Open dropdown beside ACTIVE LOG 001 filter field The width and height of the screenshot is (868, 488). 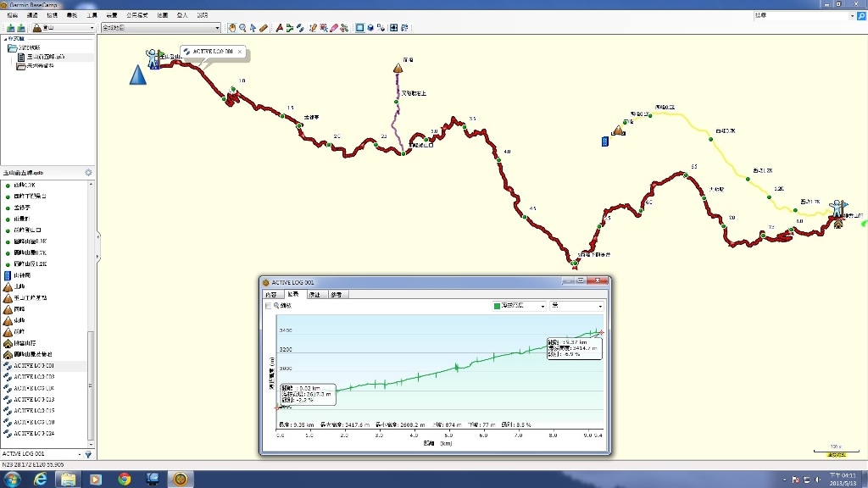80,454
